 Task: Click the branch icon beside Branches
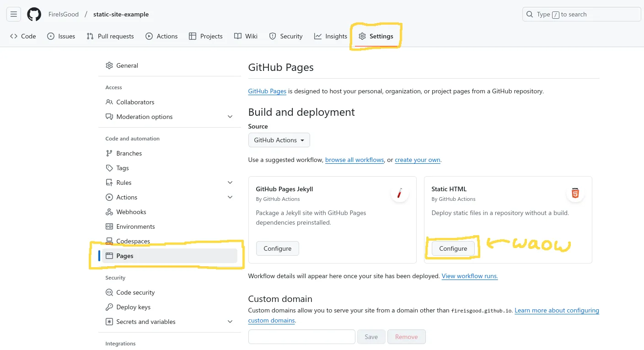click(x=109, y=153)
